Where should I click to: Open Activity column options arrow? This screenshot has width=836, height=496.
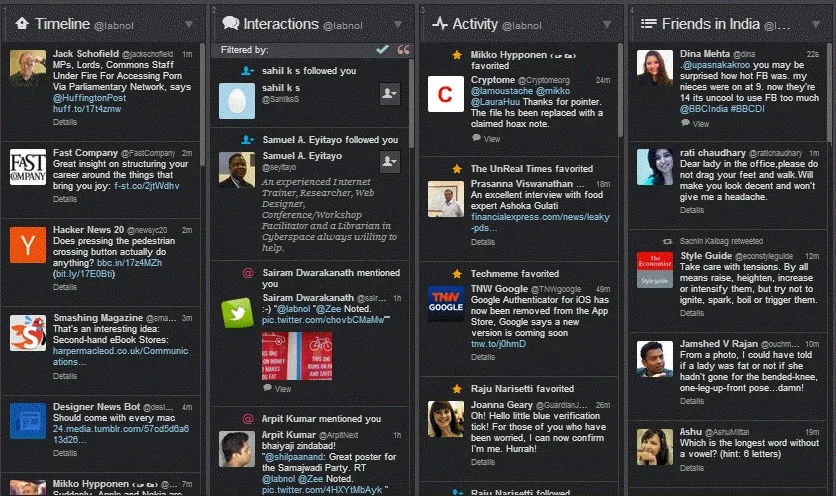(607, 25)
